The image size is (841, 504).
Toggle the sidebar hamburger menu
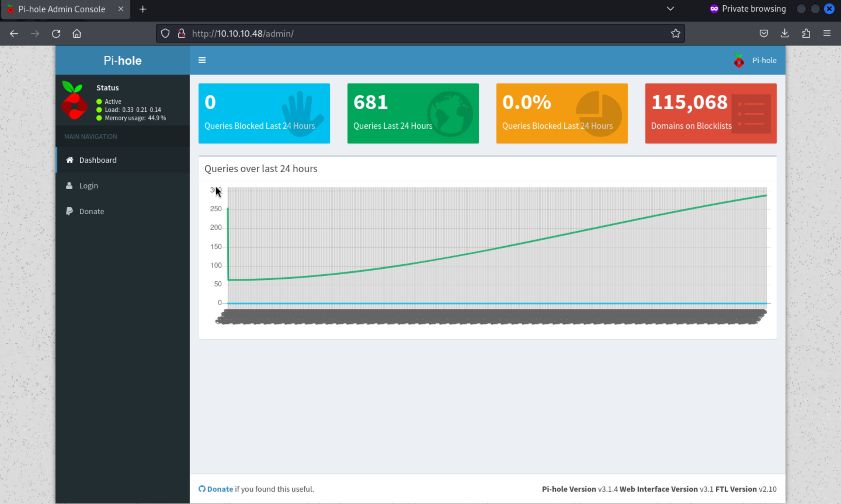(202, 60)
